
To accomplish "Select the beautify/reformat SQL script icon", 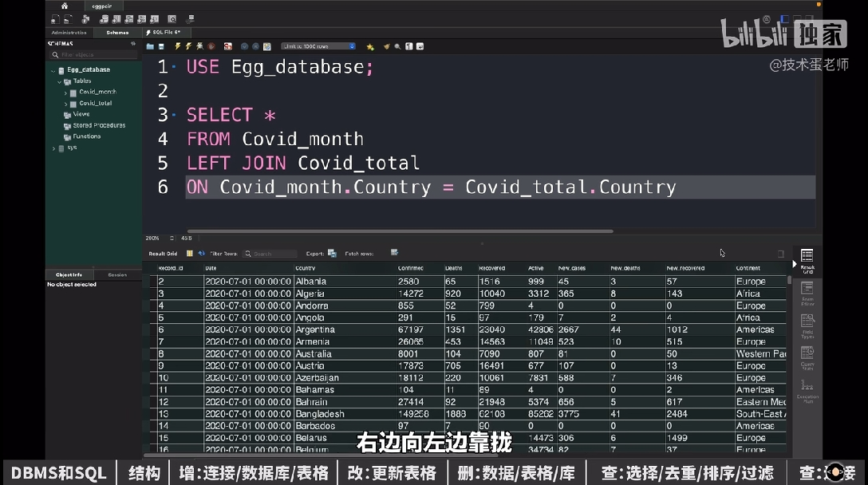I will click(x=388, y=46).
